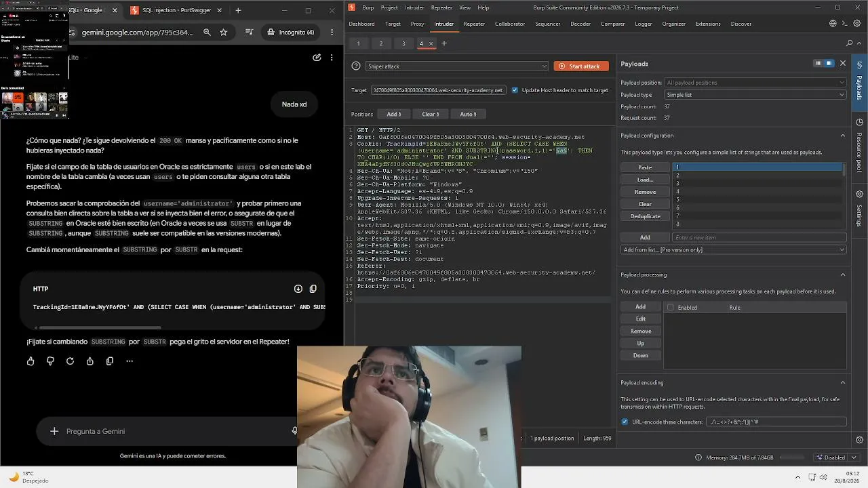Viewport: 868px width, 488px height.
Task: Open the Sniper attack type dropdown
Action: (x=456, y=66)
